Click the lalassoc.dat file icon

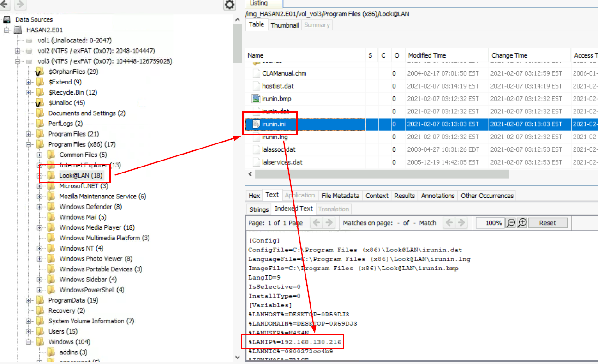click(256, 149)
